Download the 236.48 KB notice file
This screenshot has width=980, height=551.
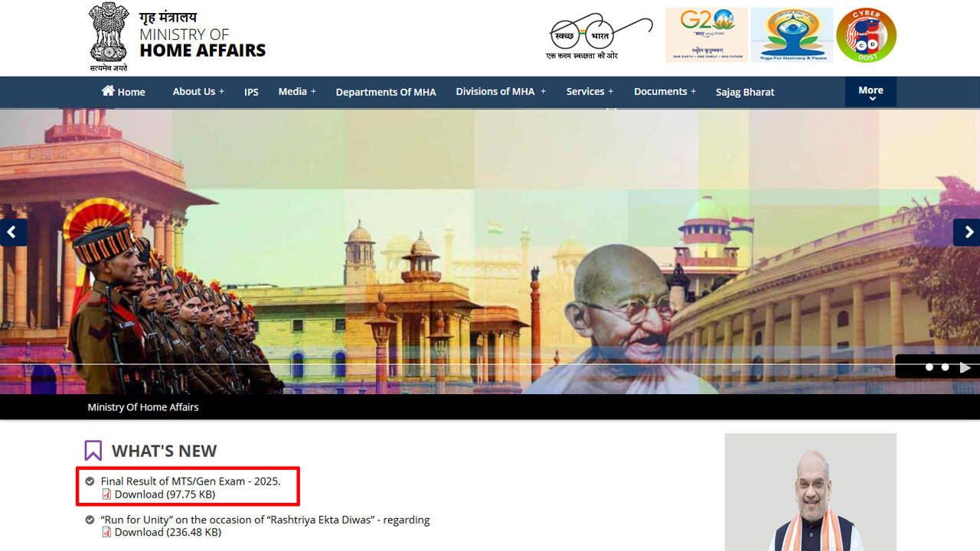168,532
